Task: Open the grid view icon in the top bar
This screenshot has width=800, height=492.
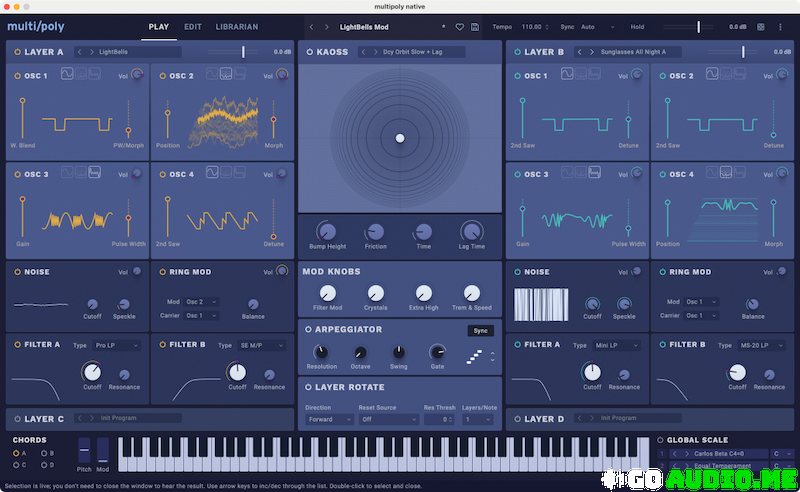Action: pyautogui.click(x=760, y=27)
